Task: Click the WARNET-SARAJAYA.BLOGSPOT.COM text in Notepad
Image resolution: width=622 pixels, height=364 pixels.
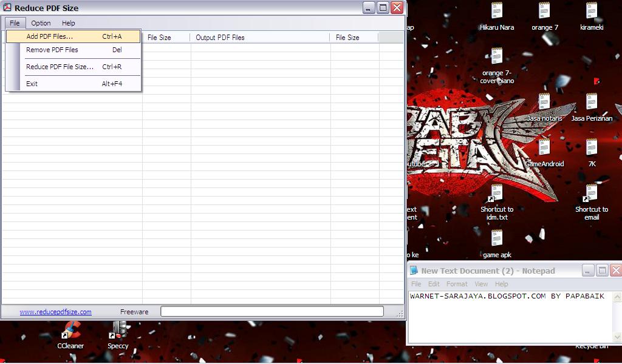Action: point(477,296)
